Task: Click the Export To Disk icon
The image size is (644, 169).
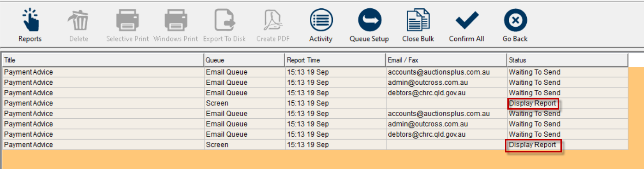Action: 224,20
